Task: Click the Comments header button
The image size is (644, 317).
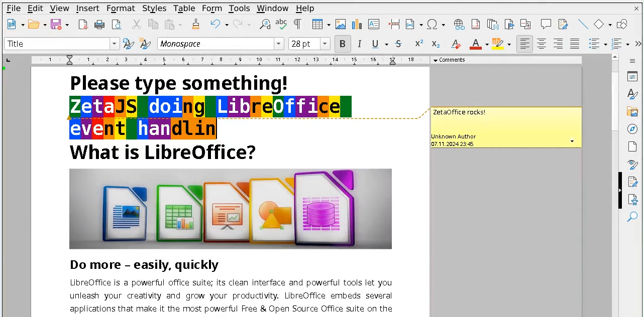Action: coord(448,60)
